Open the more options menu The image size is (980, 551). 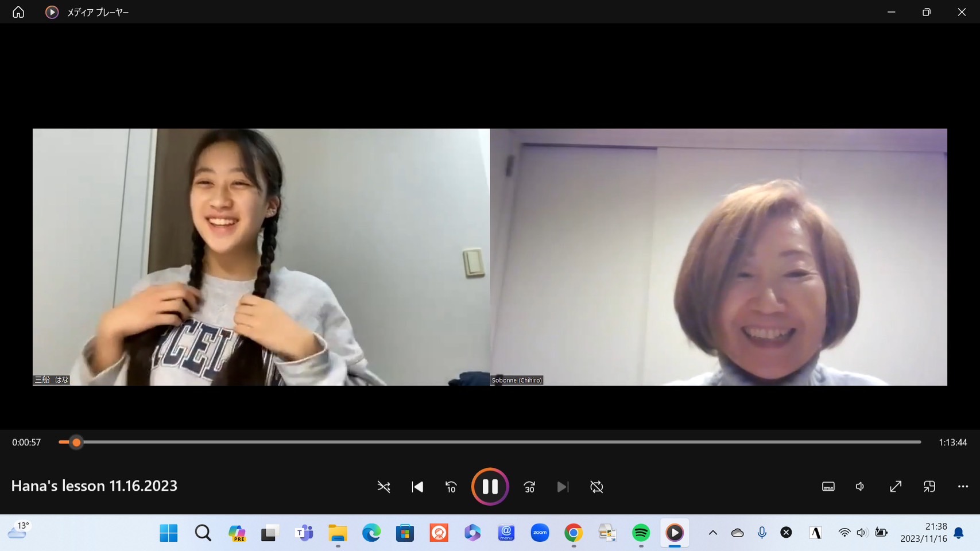click(963, 487)
